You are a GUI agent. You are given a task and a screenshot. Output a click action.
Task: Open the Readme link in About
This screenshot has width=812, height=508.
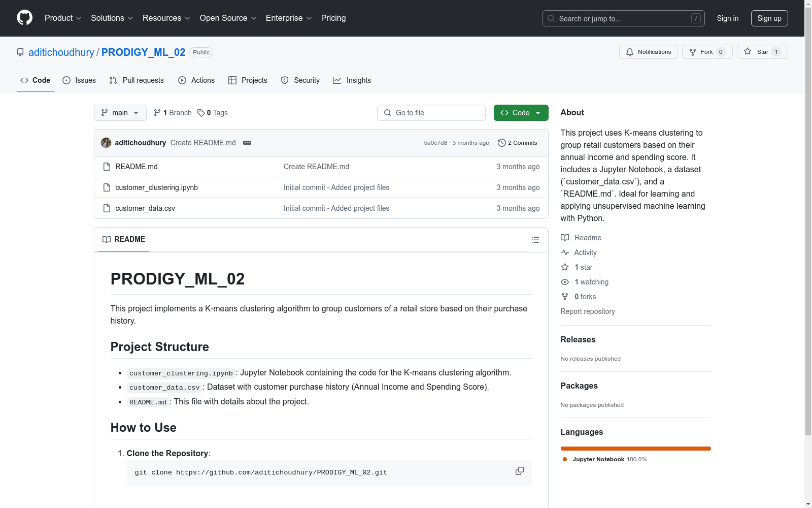tap(581, 238)
